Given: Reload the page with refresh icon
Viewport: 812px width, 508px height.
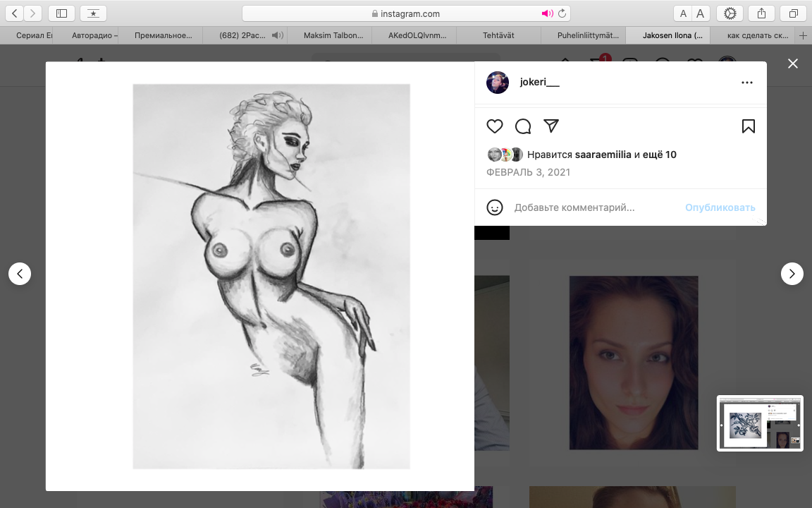Looking at the screenshot, I should click(x=562, y=13).
